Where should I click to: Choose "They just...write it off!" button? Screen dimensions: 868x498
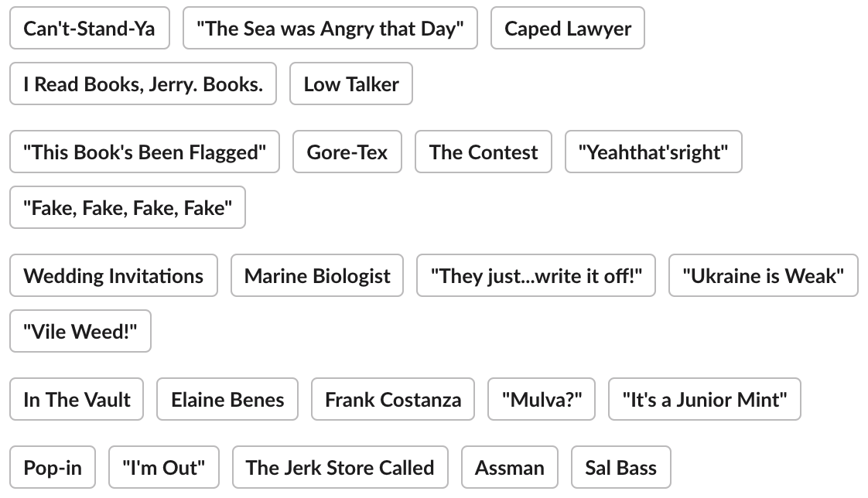point(536,276)
